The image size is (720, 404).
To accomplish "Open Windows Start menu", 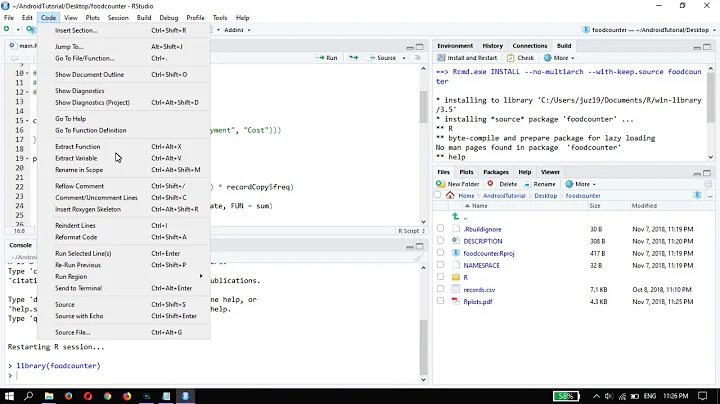I will 9,396.
